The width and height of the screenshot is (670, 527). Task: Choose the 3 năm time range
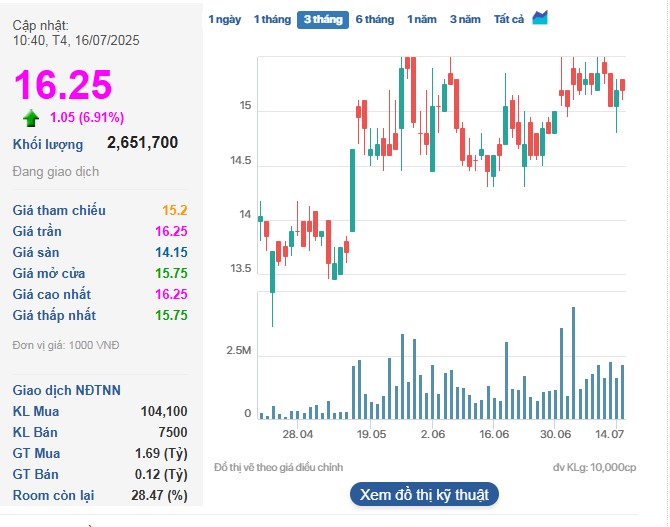coord(464,19)
